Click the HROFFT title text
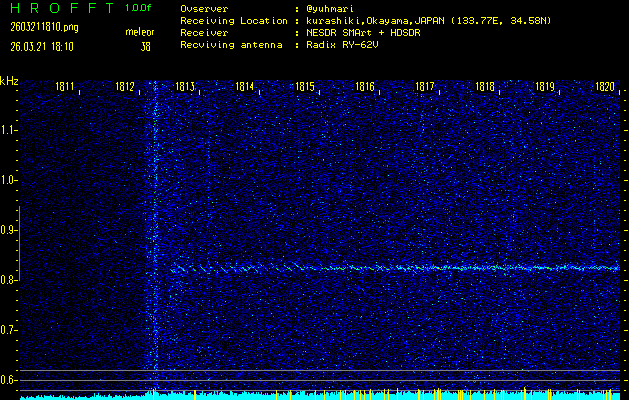 pos(58,8)
